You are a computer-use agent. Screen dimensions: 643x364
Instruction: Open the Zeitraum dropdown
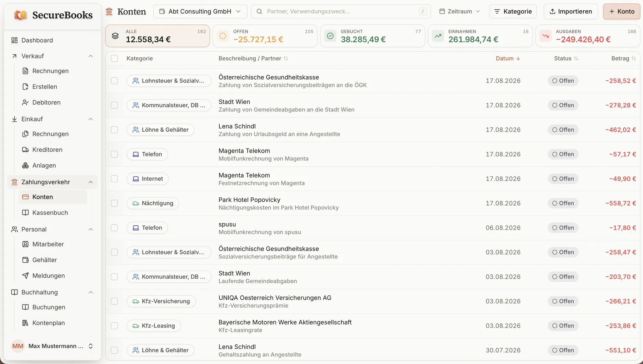tap(459, 11)
